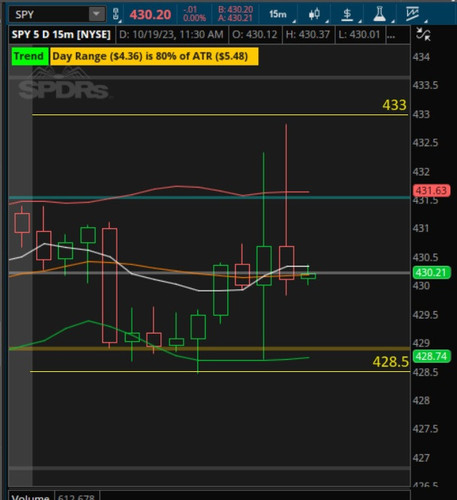Click the green Trend label
This screenshot has width=457, height=500.
pos(29,56)
